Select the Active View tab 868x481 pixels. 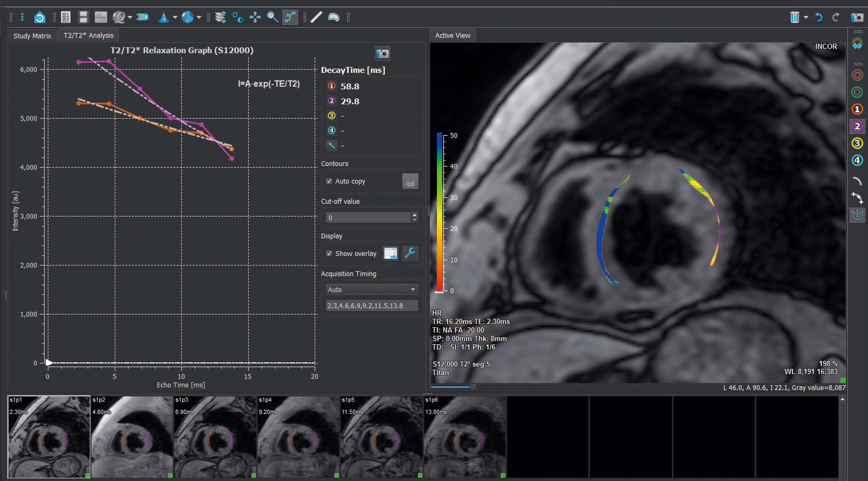[453, 35]
